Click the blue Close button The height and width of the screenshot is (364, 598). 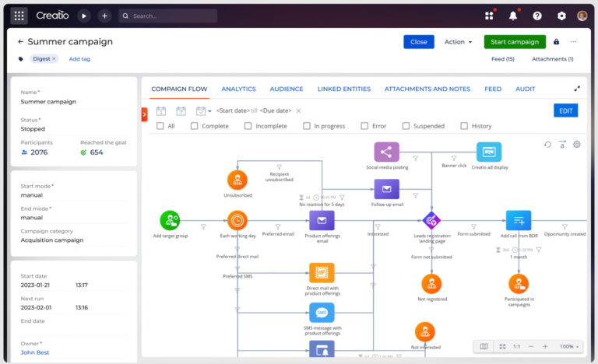tap(419, 41)
